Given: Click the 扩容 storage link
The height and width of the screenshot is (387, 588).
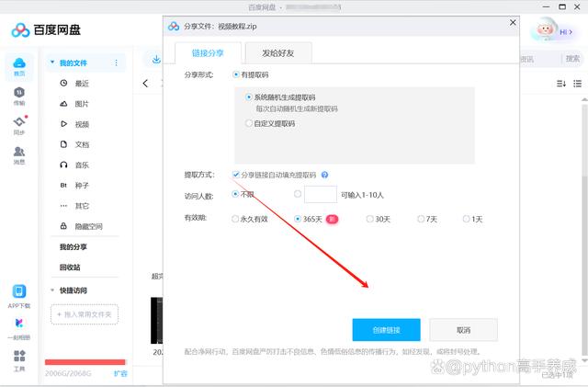Looking at the screenshot, I should coord(120,373).
